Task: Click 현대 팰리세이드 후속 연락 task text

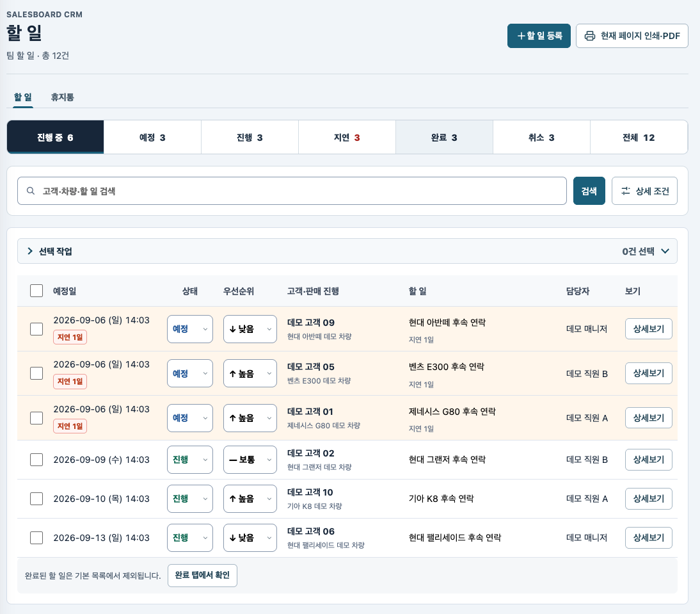Action: 455,537
